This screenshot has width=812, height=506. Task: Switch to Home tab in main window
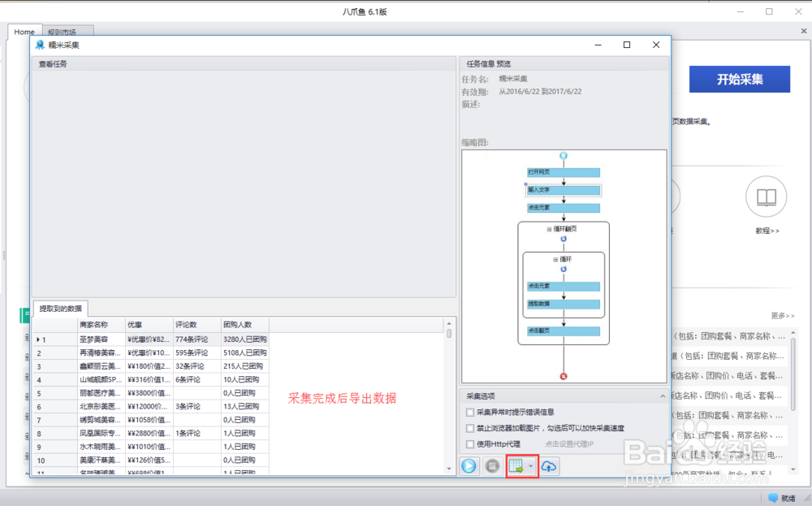24,32
